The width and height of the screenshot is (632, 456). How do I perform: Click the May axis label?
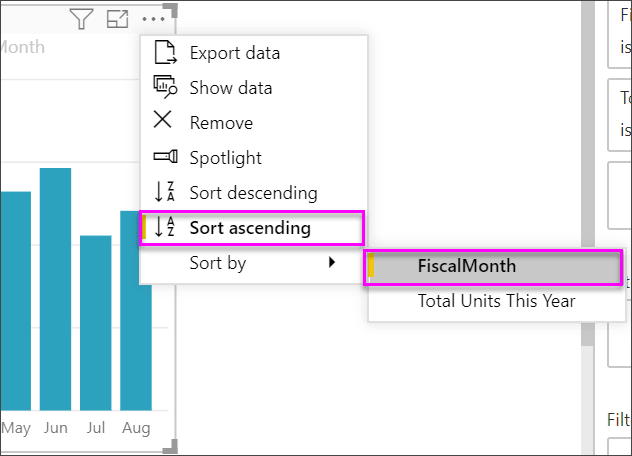click(16, 428)
